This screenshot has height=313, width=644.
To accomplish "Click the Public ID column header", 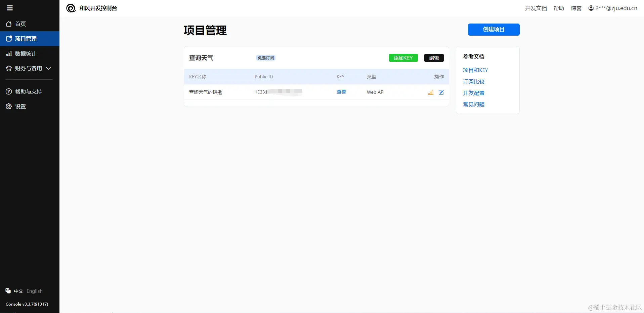I will [x=264, y=77].
